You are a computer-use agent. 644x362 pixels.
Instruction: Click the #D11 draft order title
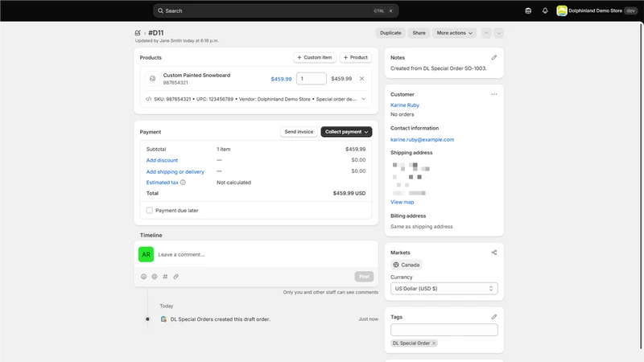point(155,33)
